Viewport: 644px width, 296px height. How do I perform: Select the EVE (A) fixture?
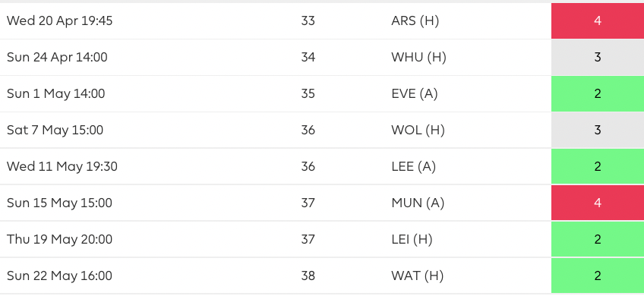(x=415, y=93)
